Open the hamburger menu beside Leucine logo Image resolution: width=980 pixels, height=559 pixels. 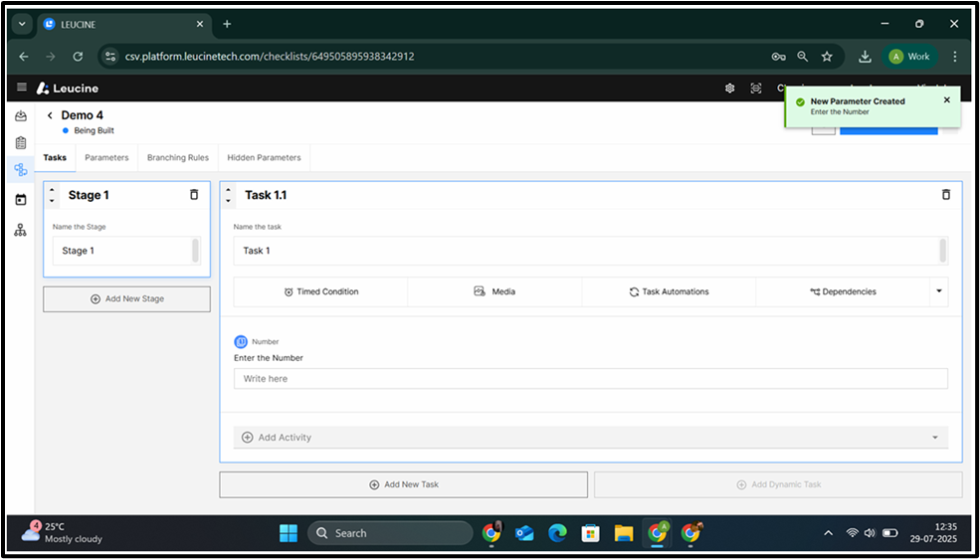tap(22, 88)
